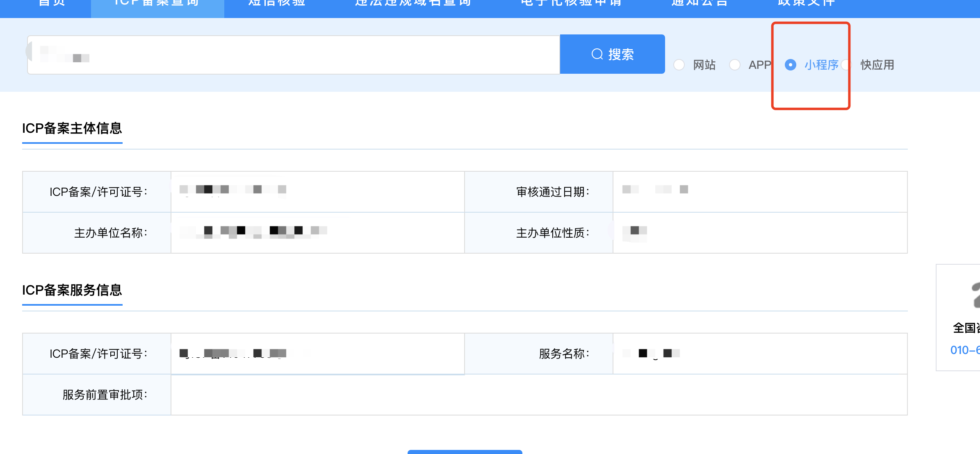The width and height of the screenshot is (980, 454).
Task: Click the ICP备案主体信息 section heading
Action: point(72,128)
